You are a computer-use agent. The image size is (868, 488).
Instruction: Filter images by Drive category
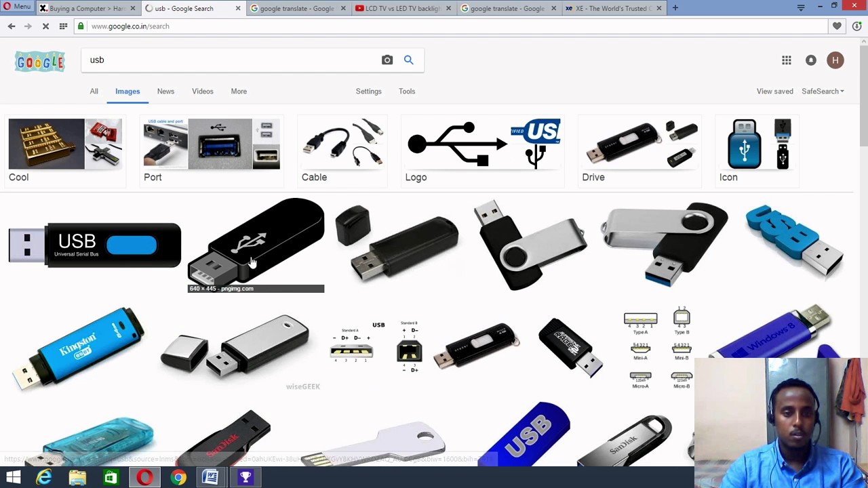640,151
